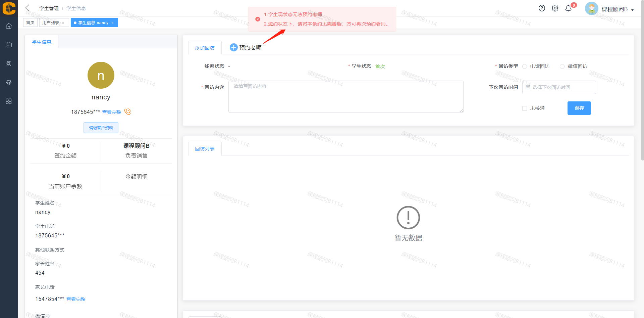This screenshot has height=318, width=644.
Task: Click the plus icon for 预约老师
Action: tap(233, 48)
